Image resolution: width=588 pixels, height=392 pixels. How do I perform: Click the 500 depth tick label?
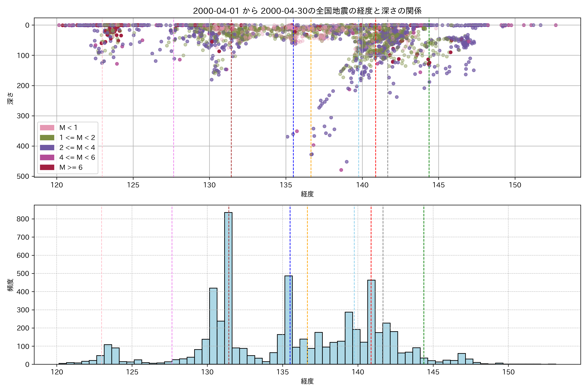coord(23,176)
